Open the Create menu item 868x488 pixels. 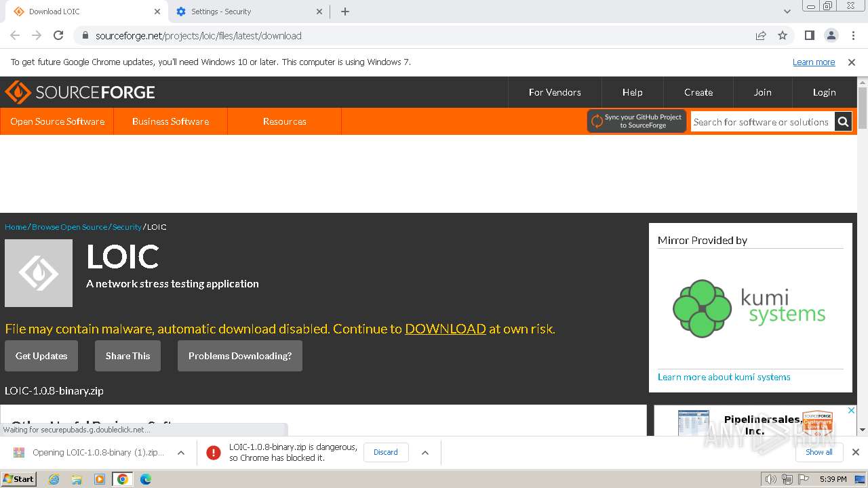coord(698,92)
